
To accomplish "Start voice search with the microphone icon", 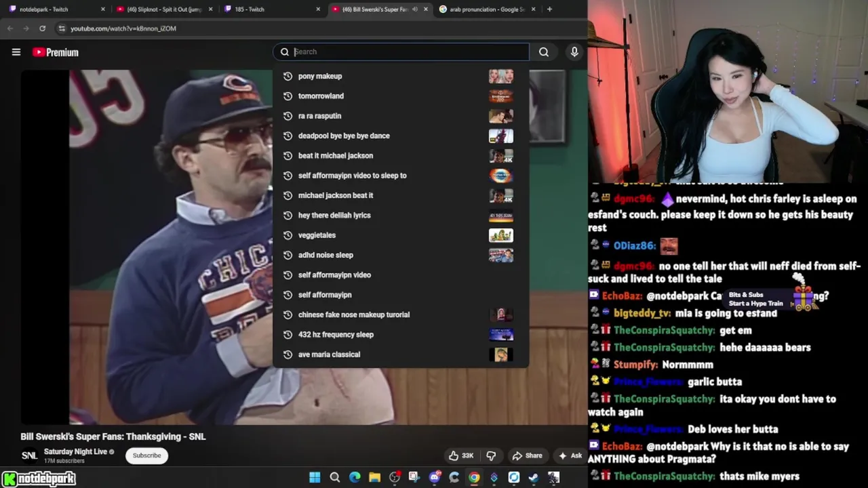I will (x=574, y=52).
